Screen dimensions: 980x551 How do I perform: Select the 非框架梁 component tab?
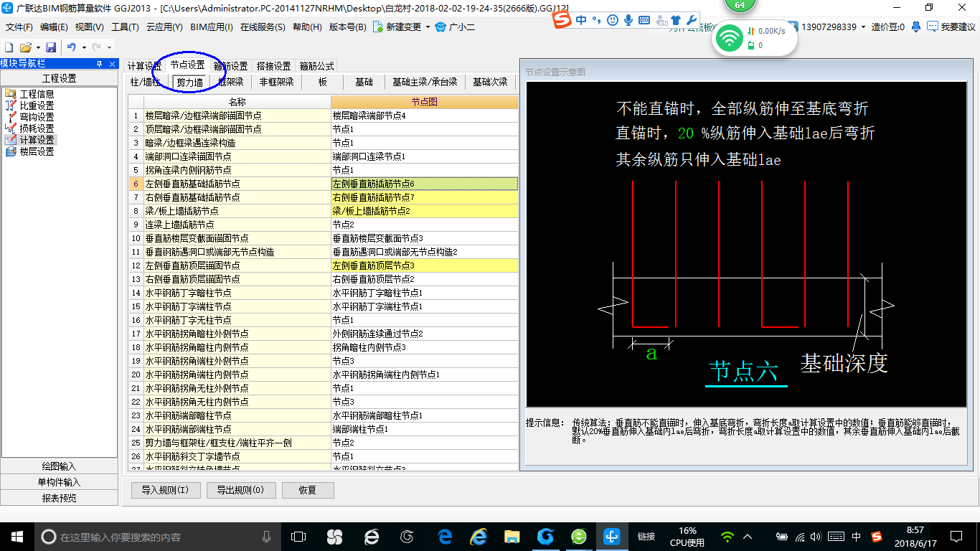pos(276,82)
